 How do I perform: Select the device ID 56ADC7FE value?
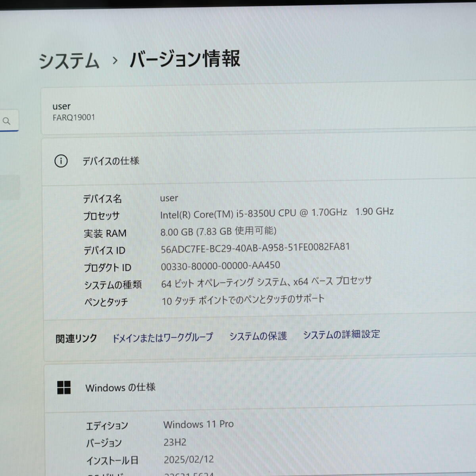pos(255,248)
